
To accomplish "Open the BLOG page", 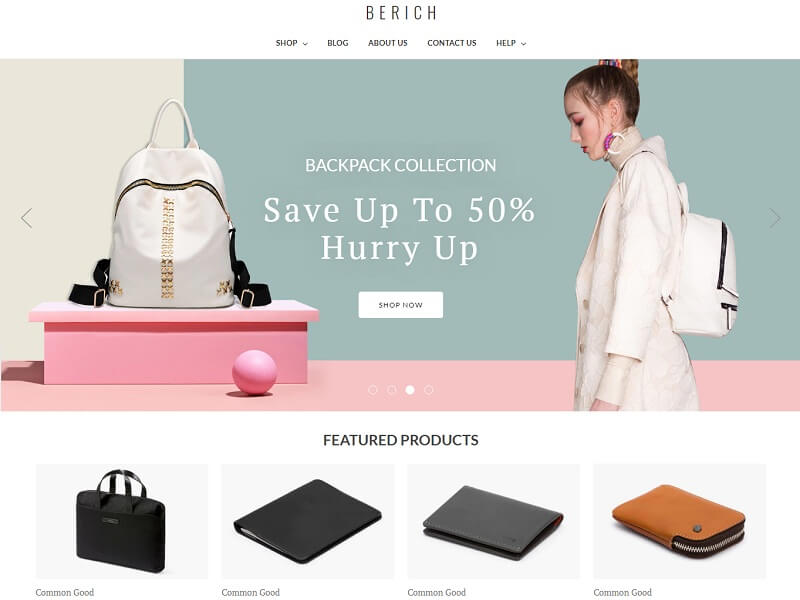I will [x=338, y=43].
